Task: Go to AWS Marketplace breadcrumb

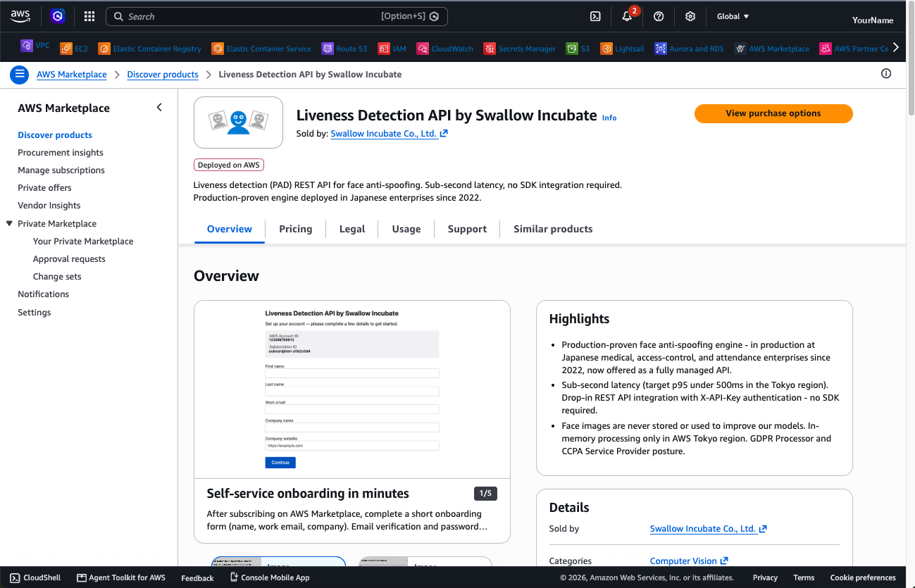Action: (x=72, y=74)
